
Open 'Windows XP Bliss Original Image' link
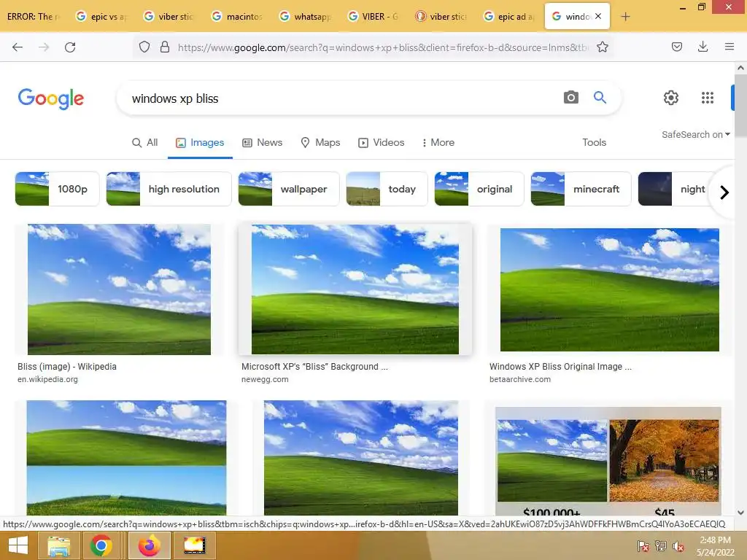tap(560, 367)
